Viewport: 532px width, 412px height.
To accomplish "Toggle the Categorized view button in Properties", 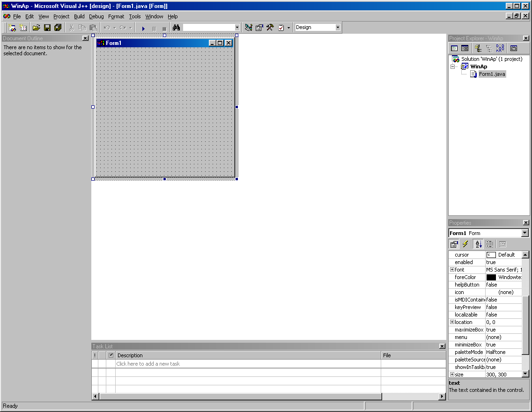I will pyautogui.click(x=489, y=244).
